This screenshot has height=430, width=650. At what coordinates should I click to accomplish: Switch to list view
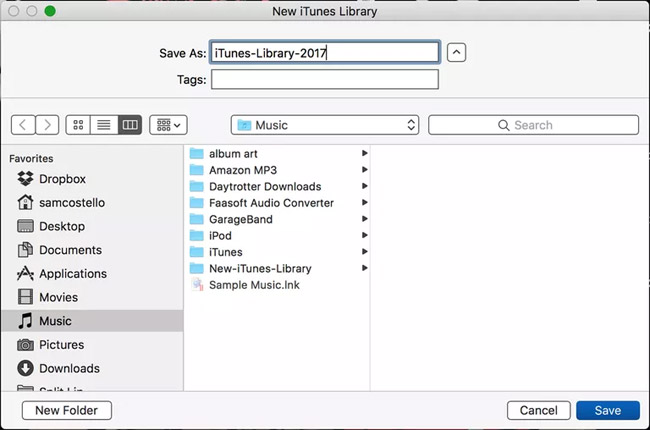point(104,125)
